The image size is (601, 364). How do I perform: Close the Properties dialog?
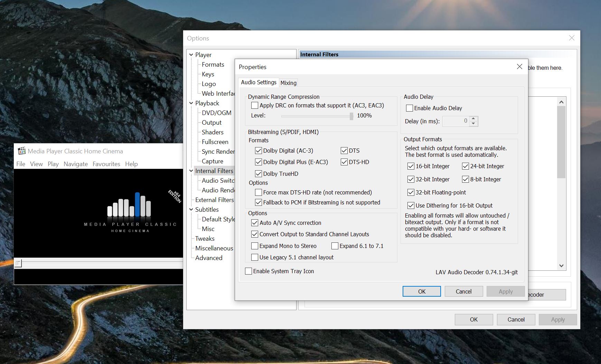tap(519, 67)
